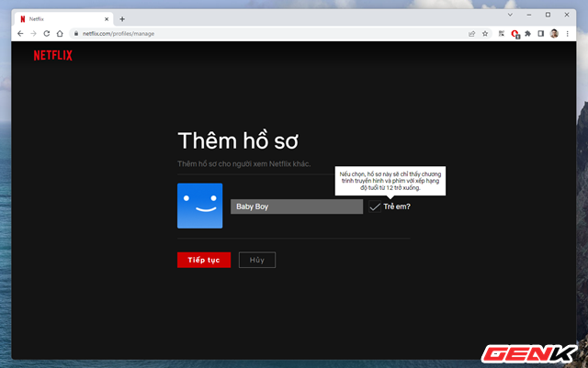Click the Thêm hồ sơ heading
The width and height of the screenshot is (588, 368).
[238, 140]
